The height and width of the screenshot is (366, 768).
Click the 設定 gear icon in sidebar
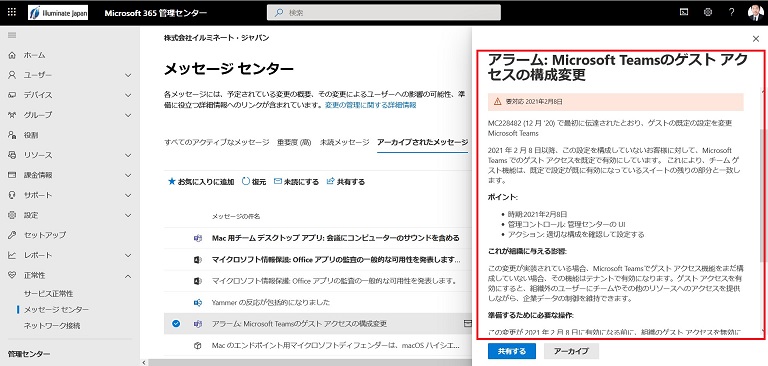(x=12, y=215)
